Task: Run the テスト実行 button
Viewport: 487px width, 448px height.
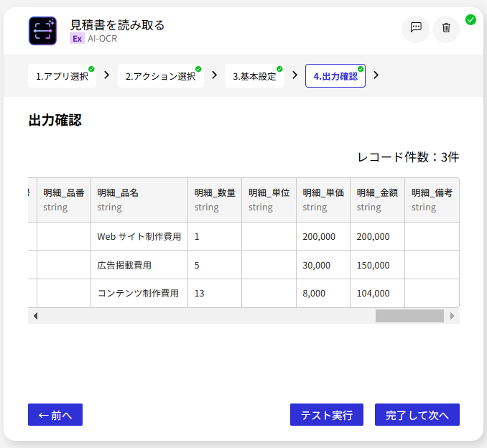Action: coord(327,414)
